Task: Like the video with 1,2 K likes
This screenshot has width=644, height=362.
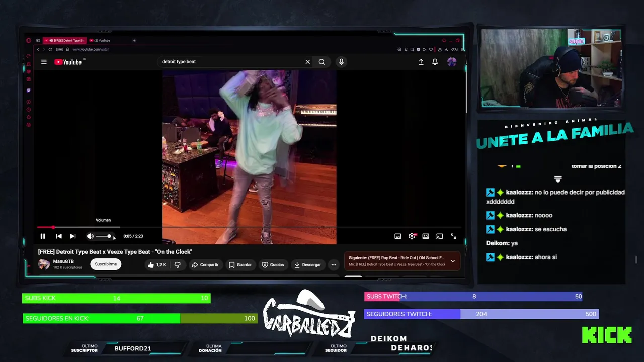Action: point(157,265)
